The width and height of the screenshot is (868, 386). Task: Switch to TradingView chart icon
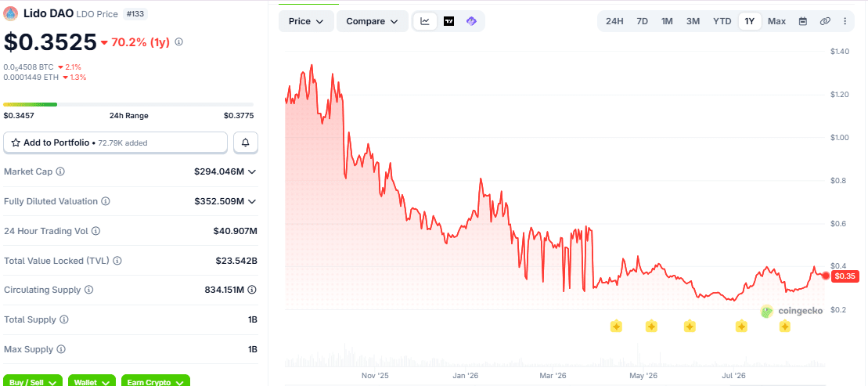pyautogui.click(x=449, y=22)
